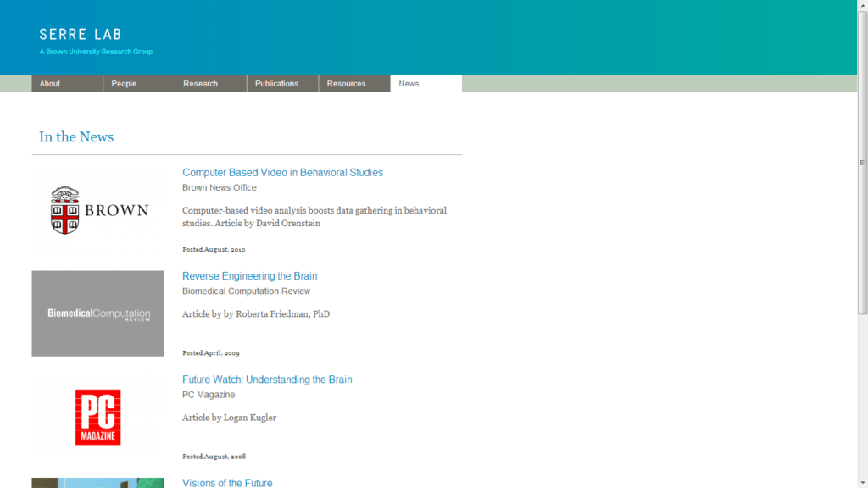Open Visions of the Future link

[227, 482]
